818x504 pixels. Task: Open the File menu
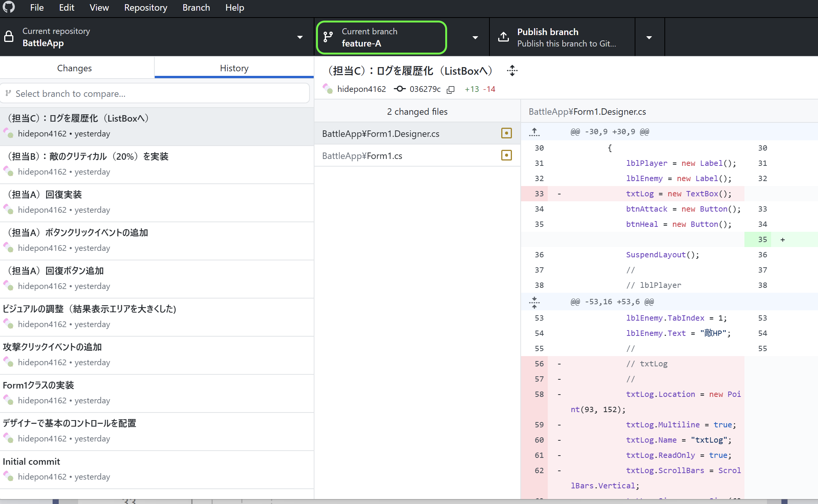pyautogui.click(x=37, y=8)
